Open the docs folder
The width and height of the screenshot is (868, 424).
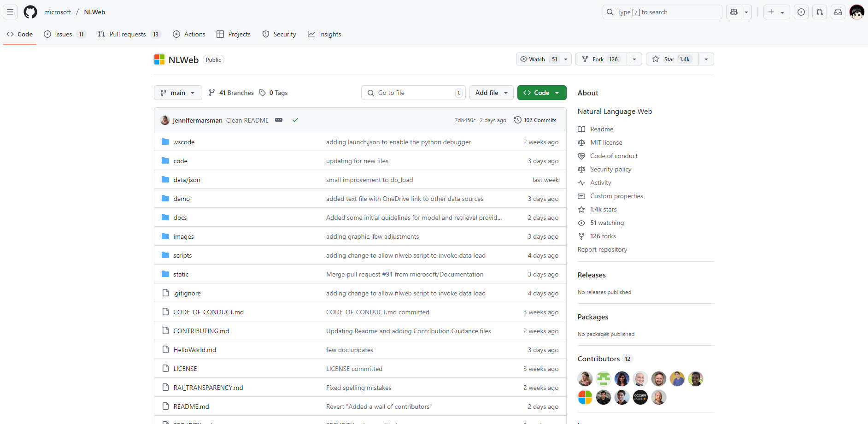tap(180, 218)
